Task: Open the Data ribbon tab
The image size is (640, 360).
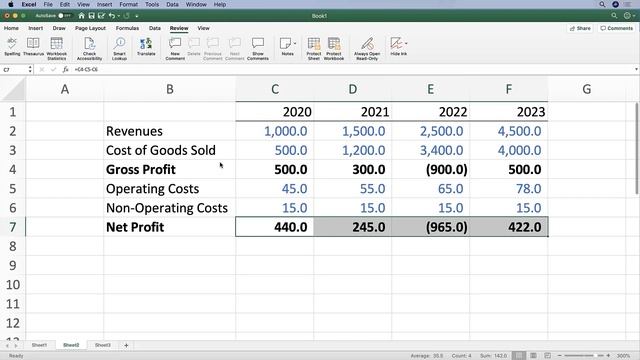Action: click(x=155, y=28)
